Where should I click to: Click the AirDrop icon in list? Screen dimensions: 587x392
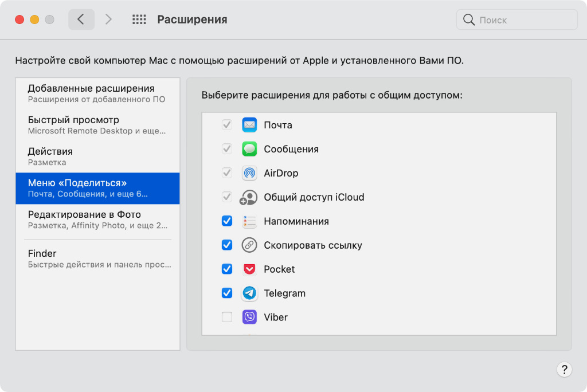[249, 173]
